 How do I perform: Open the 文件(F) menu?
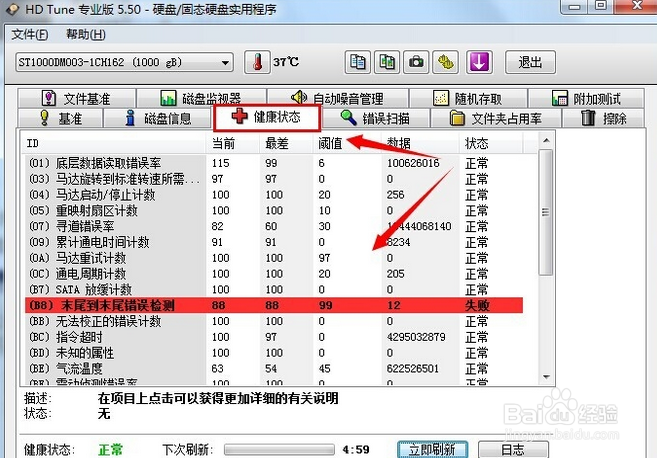coord(30,34)
